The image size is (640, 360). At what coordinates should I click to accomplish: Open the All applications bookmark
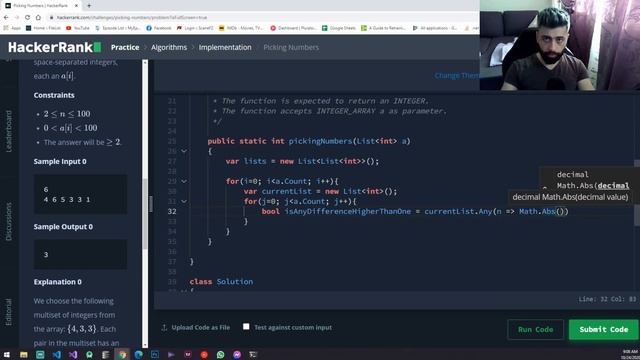[435, 28]
